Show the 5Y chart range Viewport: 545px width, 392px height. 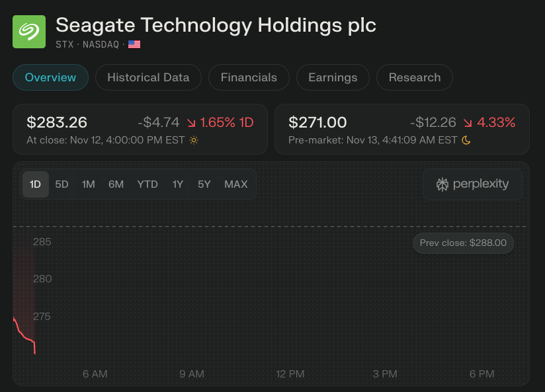pyautogui.click(x=204, y=184)
